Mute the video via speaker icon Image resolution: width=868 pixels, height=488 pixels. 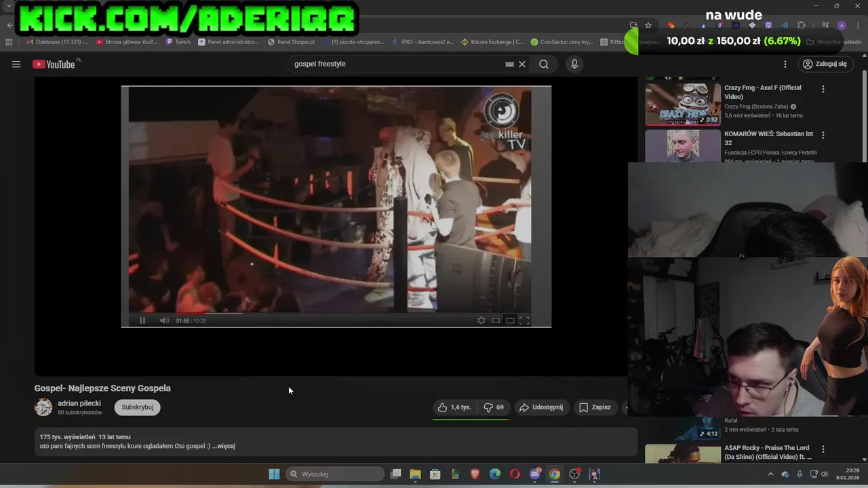pos(164,321)
